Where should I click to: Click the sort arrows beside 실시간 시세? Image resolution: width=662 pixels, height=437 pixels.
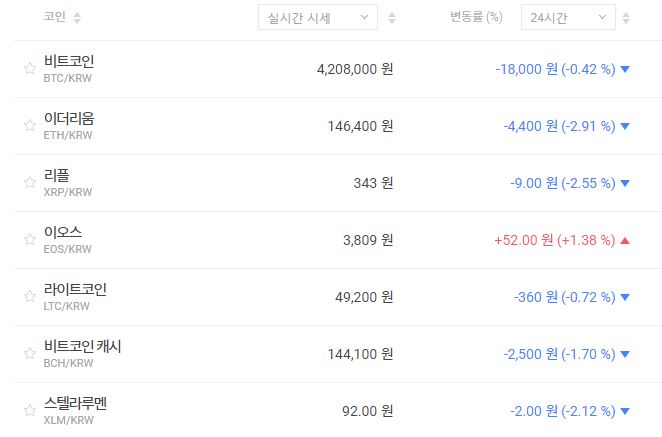coord(391,18)
